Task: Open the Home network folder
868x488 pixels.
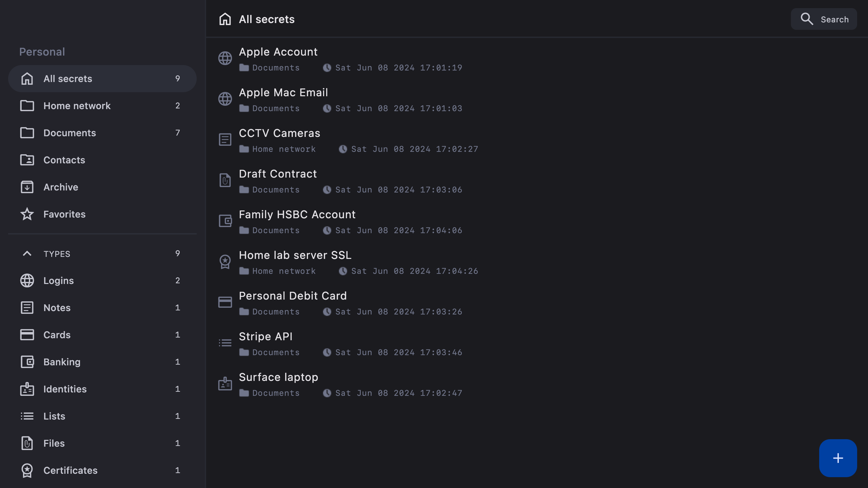Action: (77, 106)
